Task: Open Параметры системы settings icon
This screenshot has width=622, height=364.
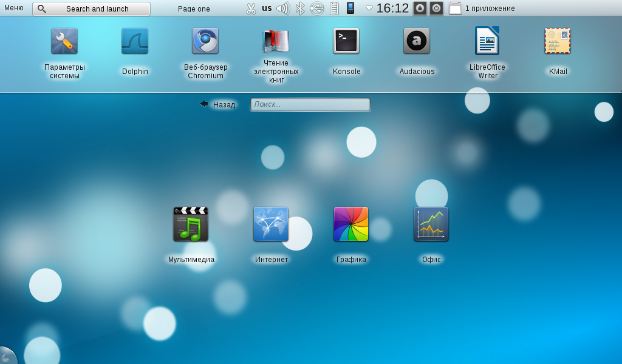Action: 64,41
